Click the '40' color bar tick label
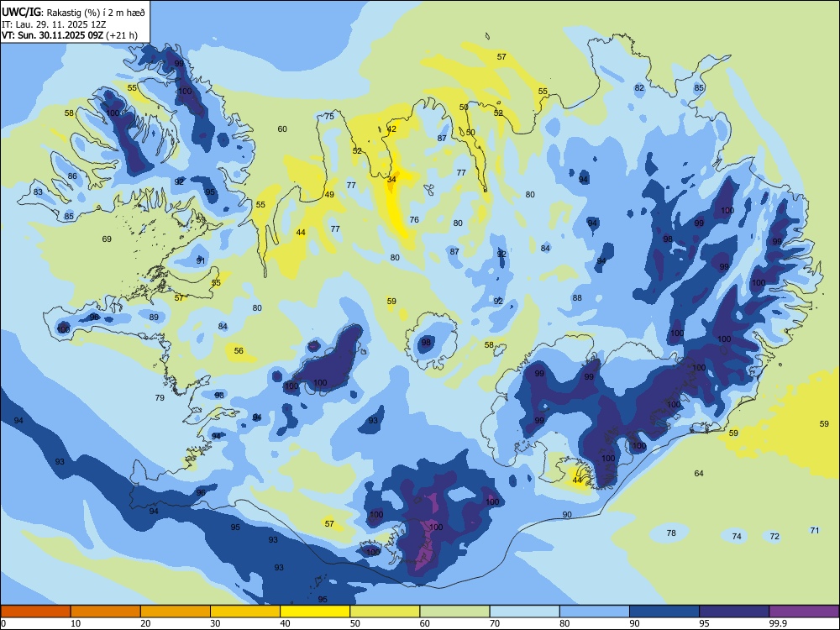The image size is (840, 630). coord(285,623)
